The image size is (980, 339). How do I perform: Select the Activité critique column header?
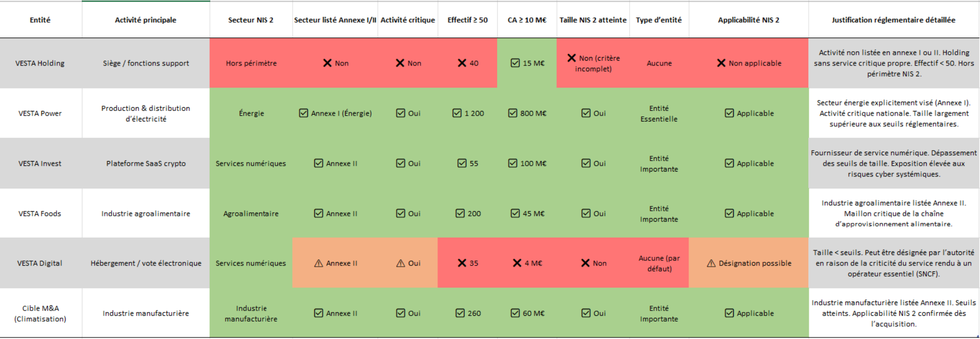[408, 20]
